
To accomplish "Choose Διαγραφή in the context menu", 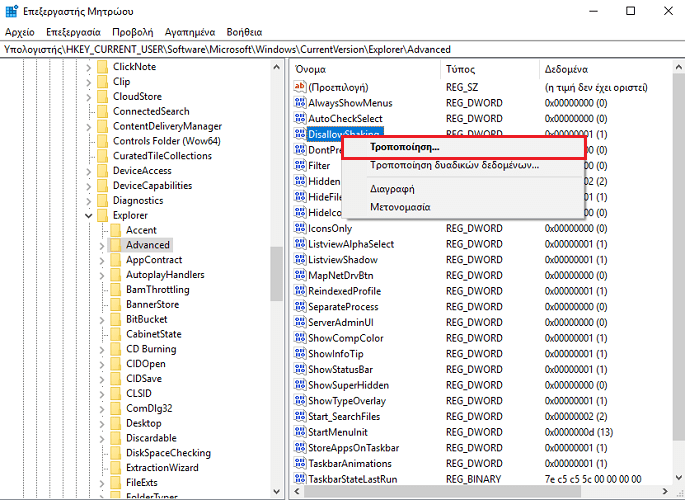I will (463, 189).
